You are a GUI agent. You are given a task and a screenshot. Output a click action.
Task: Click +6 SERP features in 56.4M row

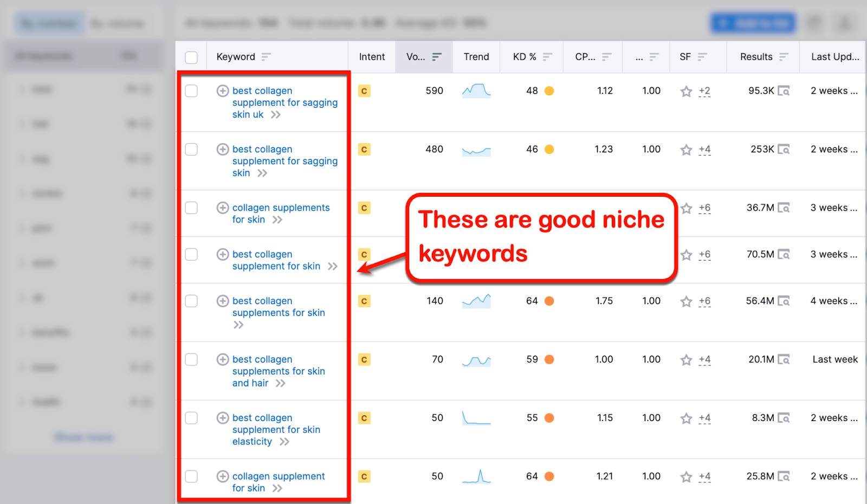pyautogui.click(x=704, y=302)
